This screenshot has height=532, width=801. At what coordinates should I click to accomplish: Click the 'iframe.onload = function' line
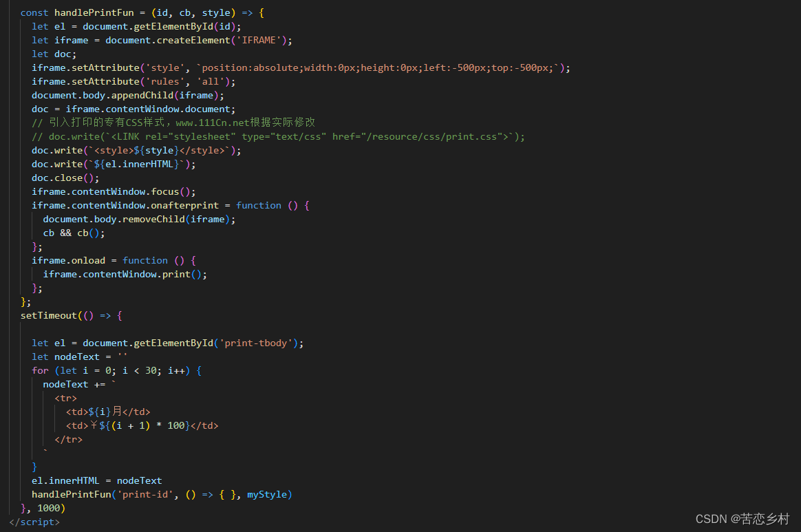tap(114, 261)
